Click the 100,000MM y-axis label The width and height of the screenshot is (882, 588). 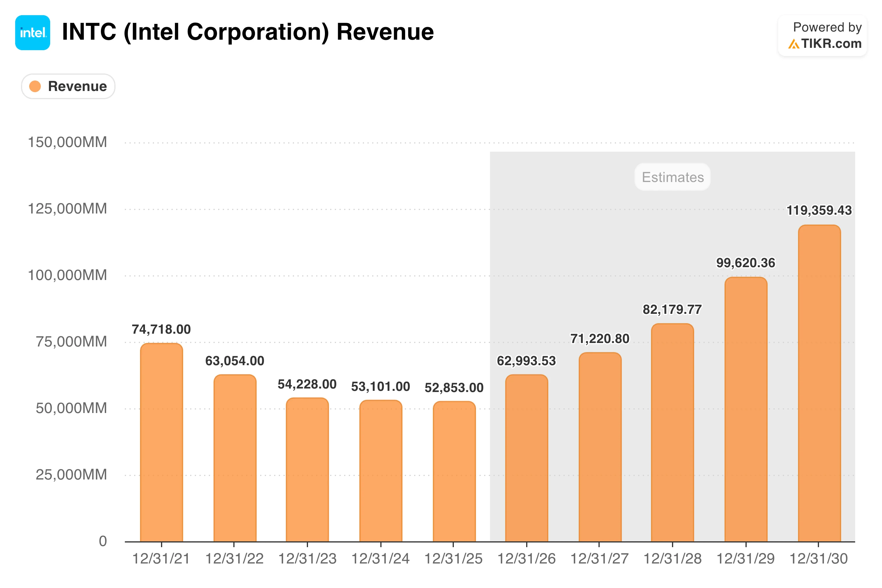tap(67, 275)
